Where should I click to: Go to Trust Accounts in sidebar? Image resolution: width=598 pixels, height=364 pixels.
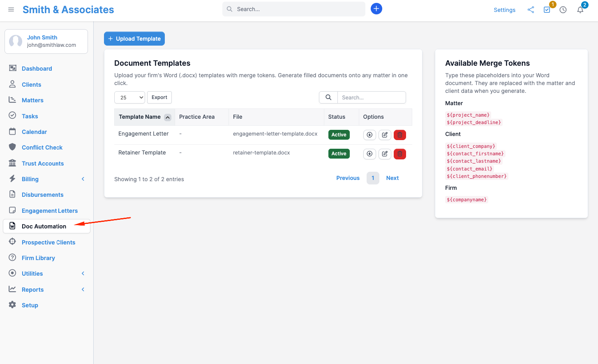tap(43, 164)
